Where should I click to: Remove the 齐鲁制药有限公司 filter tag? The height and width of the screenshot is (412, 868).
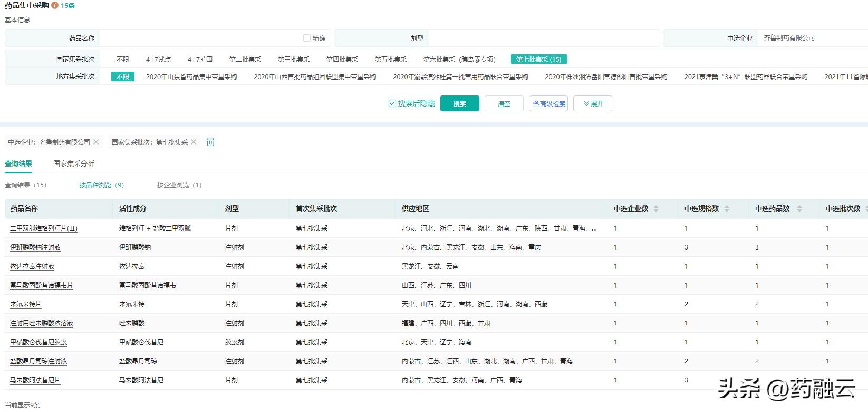click(x=96, y=142)
